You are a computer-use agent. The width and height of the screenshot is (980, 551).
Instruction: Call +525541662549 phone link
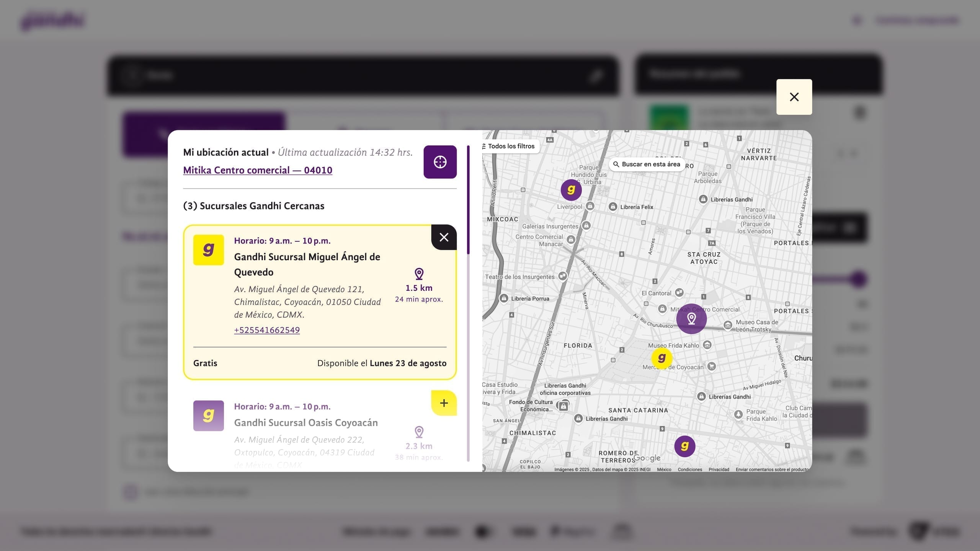pyautogui.click(x=267, y=330)
